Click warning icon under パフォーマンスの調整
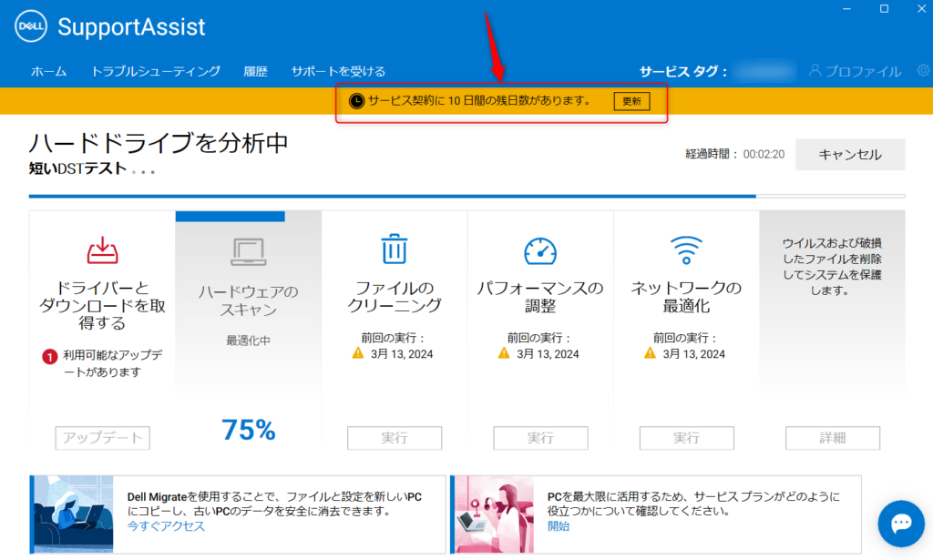Viewport: 933px width, 560px height. tap(503, 353)
